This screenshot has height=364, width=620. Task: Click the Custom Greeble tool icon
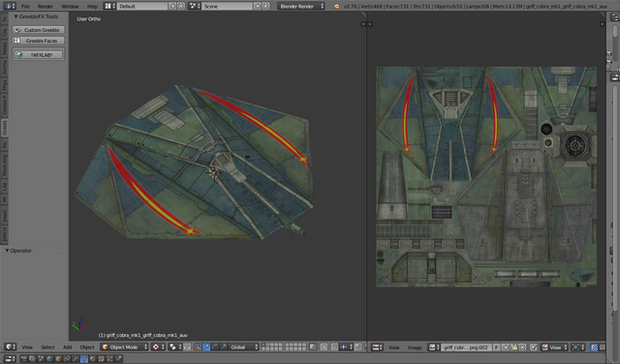(x=17, y=30)
